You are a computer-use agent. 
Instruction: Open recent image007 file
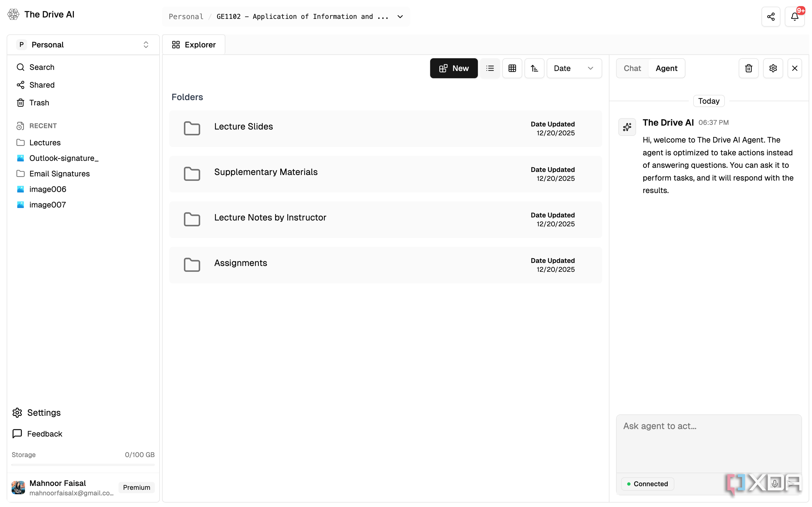click(41, 204)
